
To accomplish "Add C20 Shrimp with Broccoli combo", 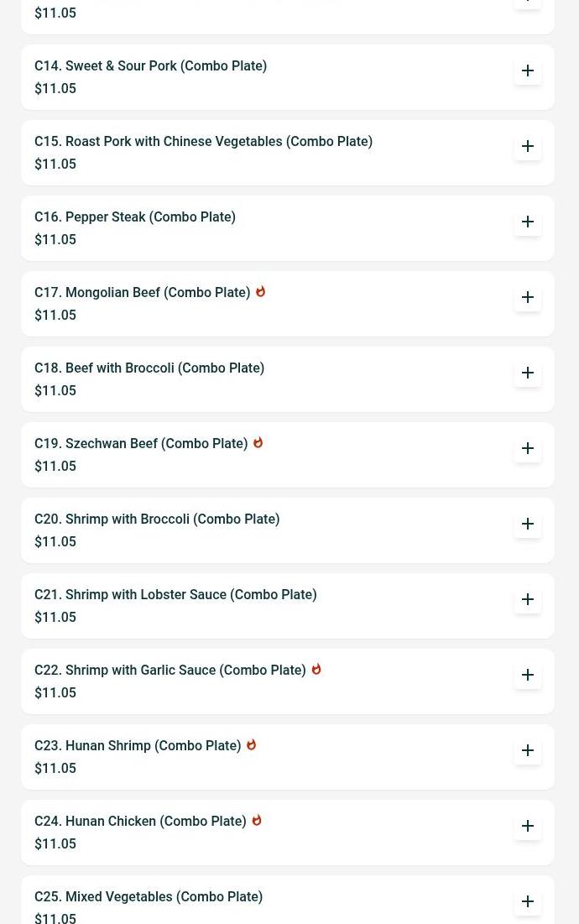I will 528,524.
